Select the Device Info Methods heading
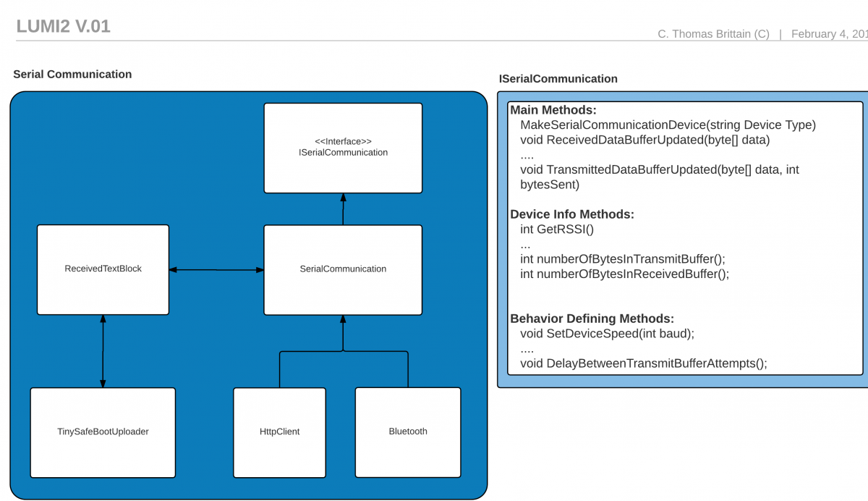 coord(572,214)
